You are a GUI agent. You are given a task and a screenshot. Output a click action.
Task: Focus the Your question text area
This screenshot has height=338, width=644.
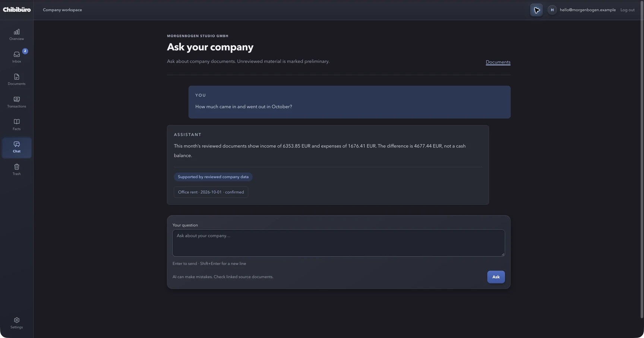338,243
